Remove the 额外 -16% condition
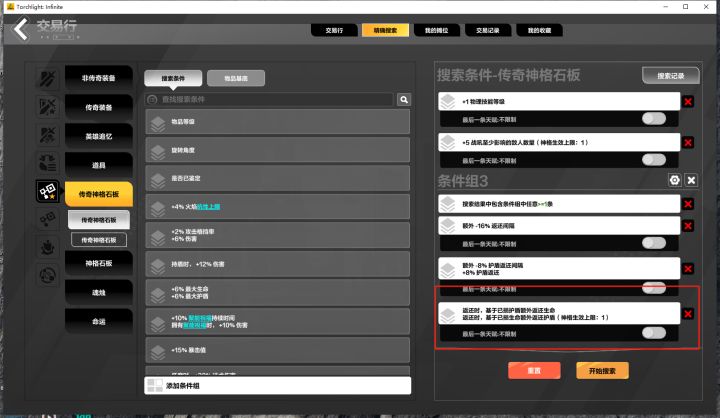720x418 pixels. tap(688, 226)
